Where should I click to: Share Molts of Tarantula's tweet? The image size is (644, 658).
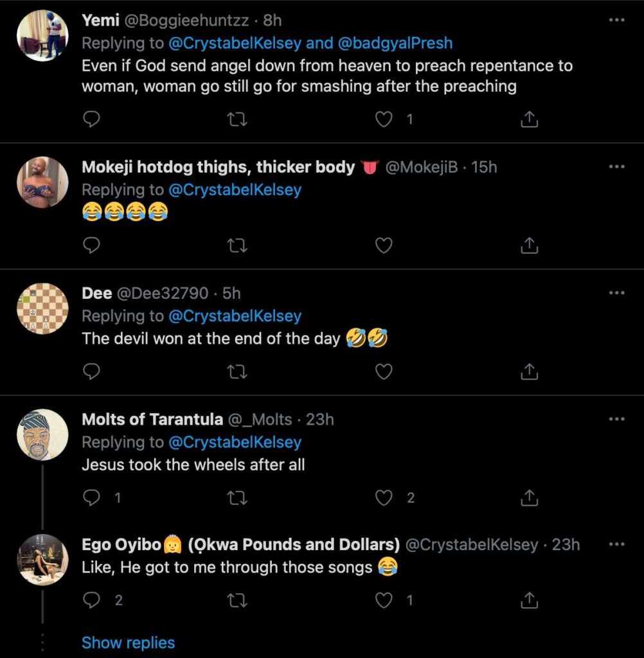point(528,497)
